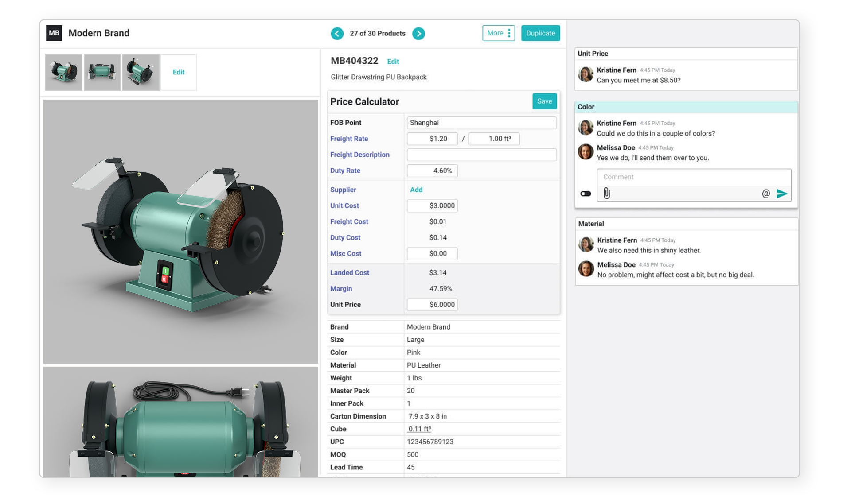Go to the next product arrow
The height and width of the screenshot is (504, 851).
point(418,34)
